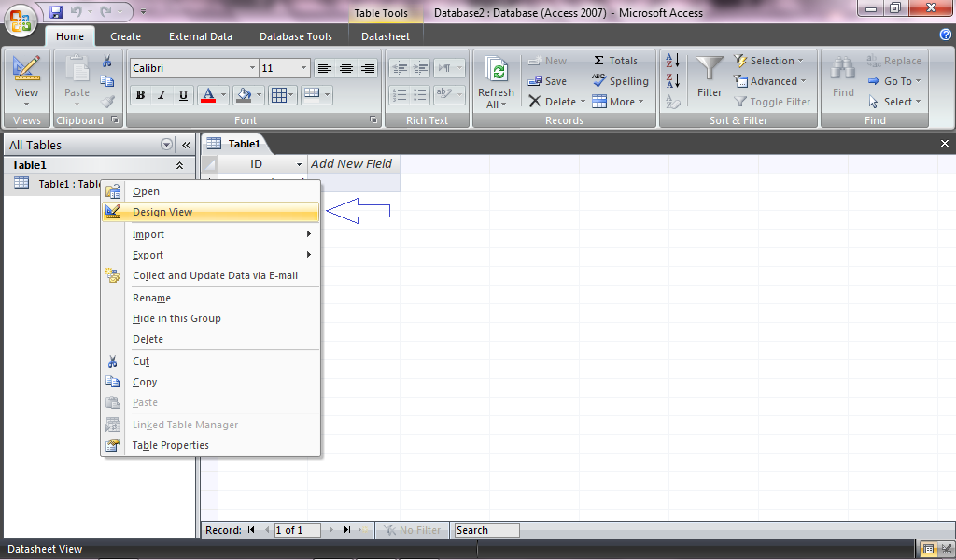The height and width of the screenshot is (560, 956).
Task: Toggle Center text alignment
Action: [x=345, y=67]
